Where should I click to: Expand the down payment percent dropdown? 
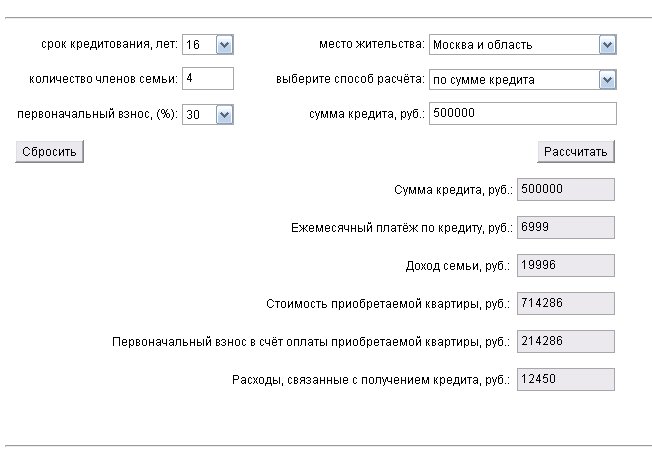223,115
